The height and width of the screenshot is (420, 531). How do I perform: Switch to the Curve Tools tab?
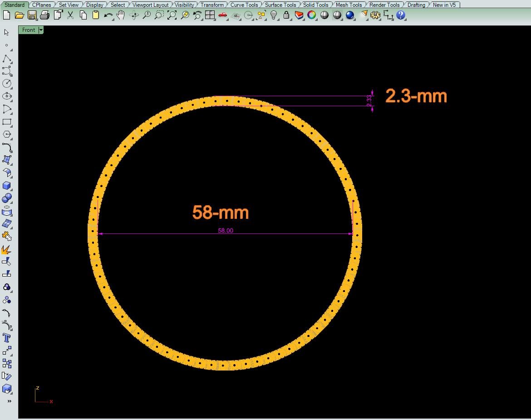pos(244,5)
